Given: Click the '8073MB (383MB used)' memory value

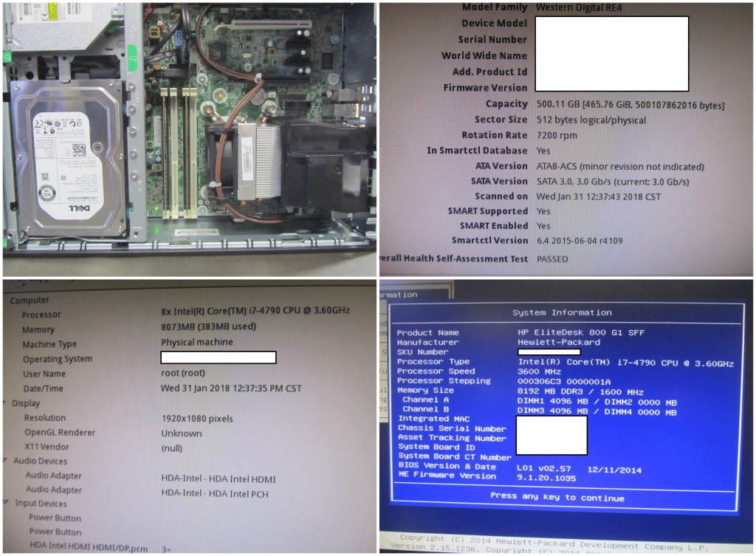Looking at the screenshot, I should pos(208,326).
